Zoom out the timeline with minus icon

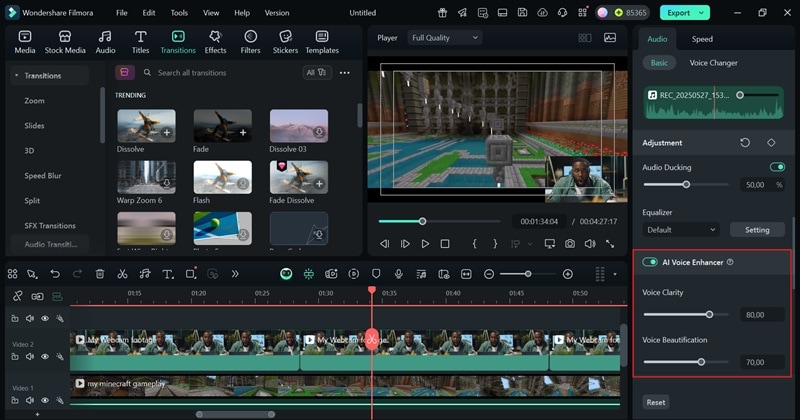point(489,274)
